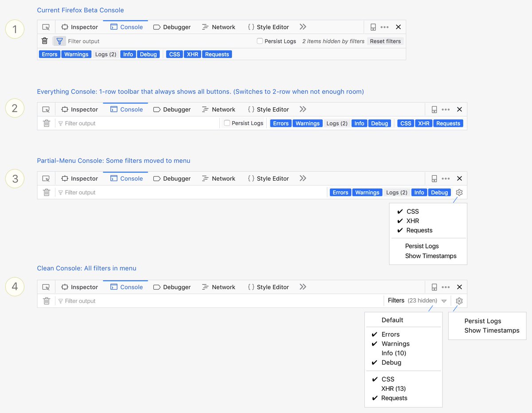The height and width of the screenshot is (413, 532).
Task: Click CSS filter button in mockup 2
Action: pos(406,123)
